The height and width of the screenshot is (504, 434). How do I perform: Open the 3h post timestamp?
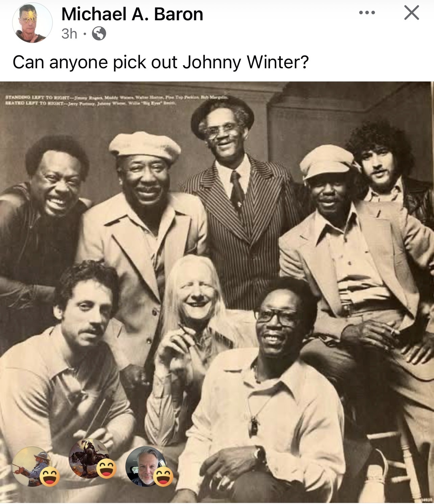pyautogui.click(x=69, y=33)
